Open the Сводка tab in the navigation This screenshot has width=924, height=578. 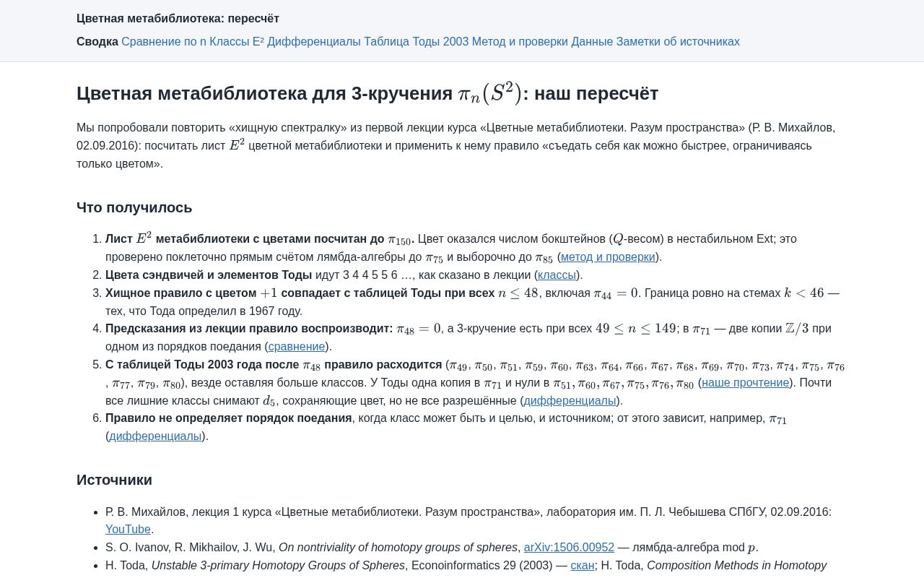click(97, 42)
